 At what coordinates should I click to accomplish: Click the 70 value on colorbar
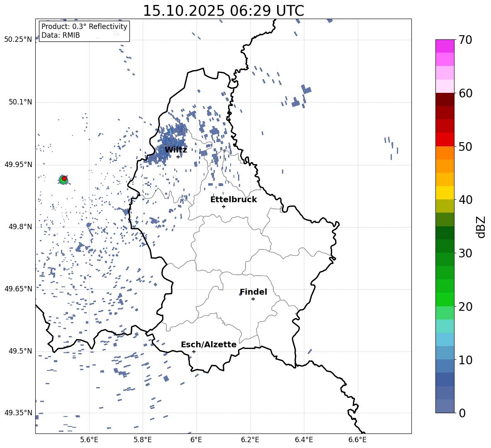click(465, 40)
